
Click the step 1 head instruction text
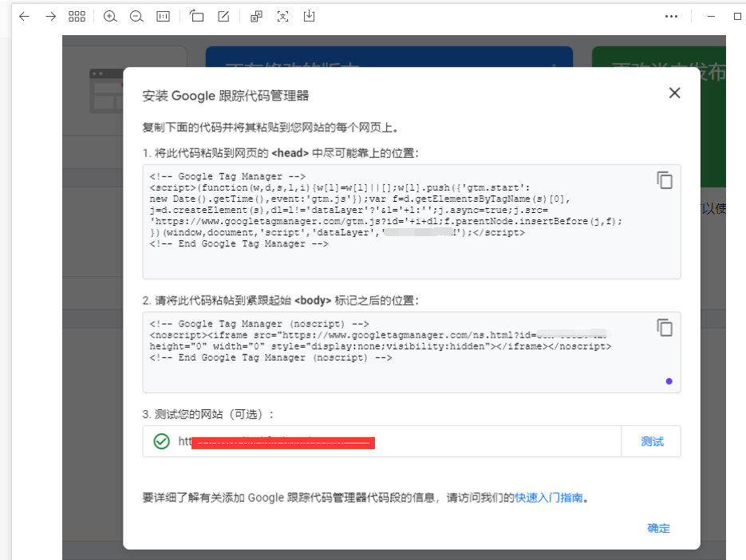pyautogui.click(x=280, y=153)
